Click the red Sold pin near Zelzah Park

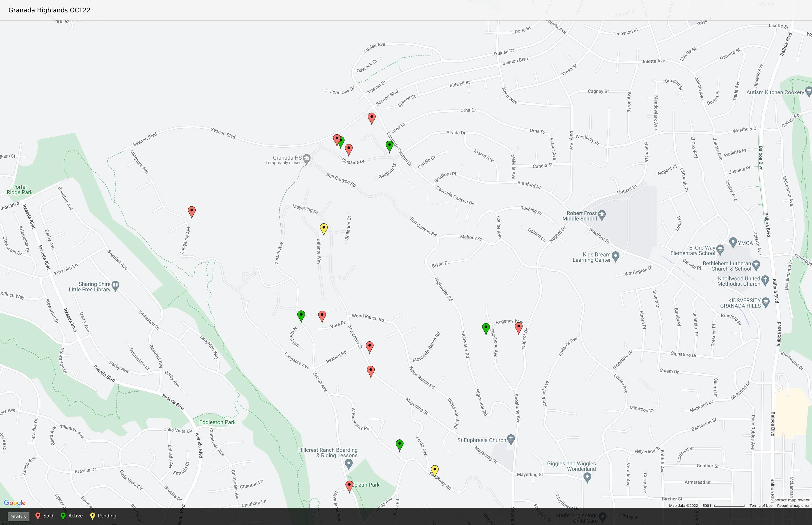[349, 485]
